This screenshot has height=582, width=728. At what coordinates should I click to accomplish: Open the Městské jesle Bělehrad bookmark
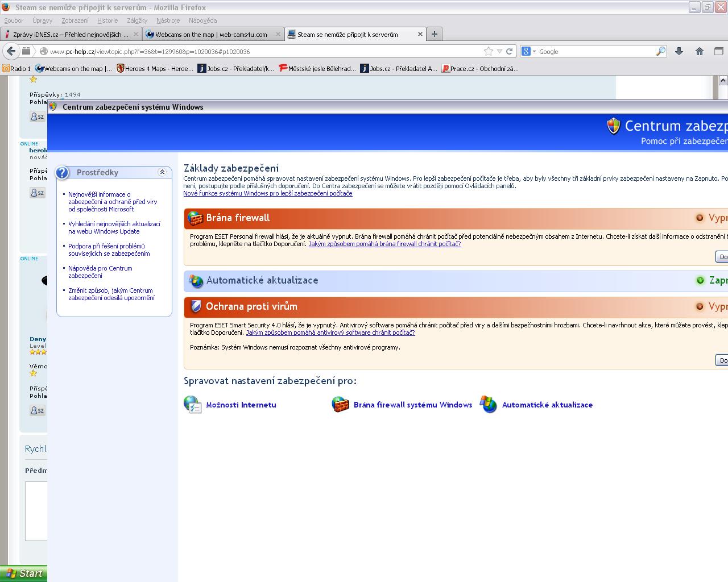317,69
